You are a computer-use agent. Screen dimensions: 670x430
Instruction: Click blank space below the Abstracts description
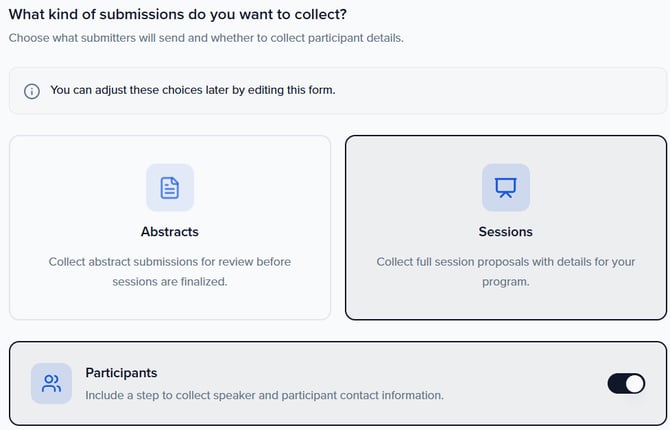coord(170,304)
